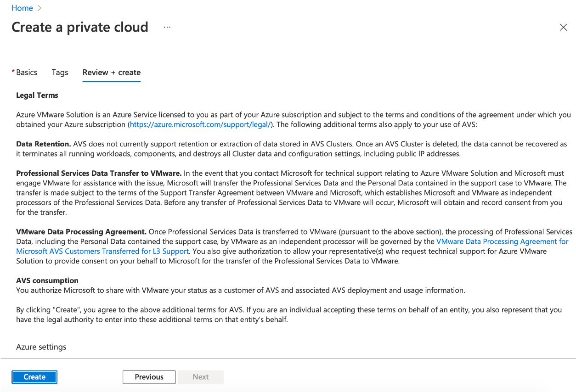Click the Create button
This screenshot has width=576, height=392.
pos(34,377)
